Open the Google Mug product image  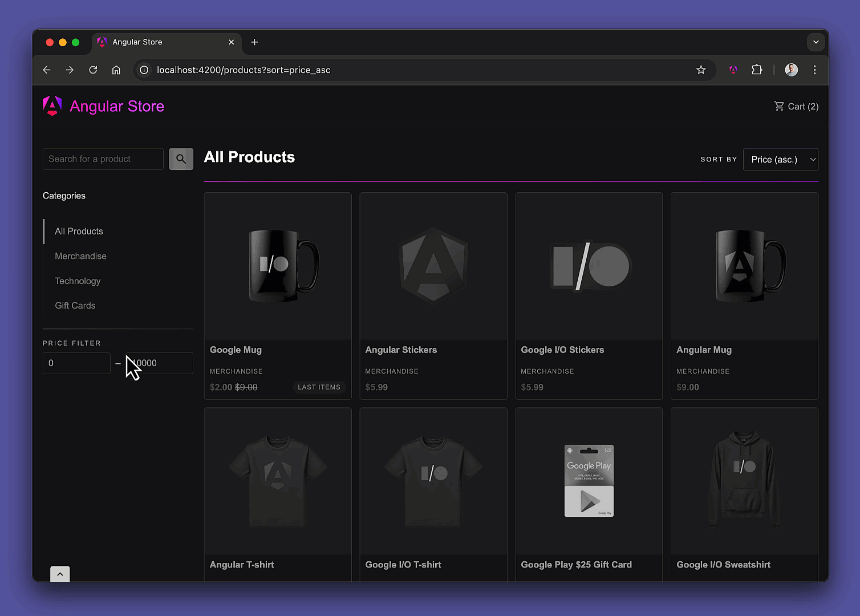(x=278, y=266)
